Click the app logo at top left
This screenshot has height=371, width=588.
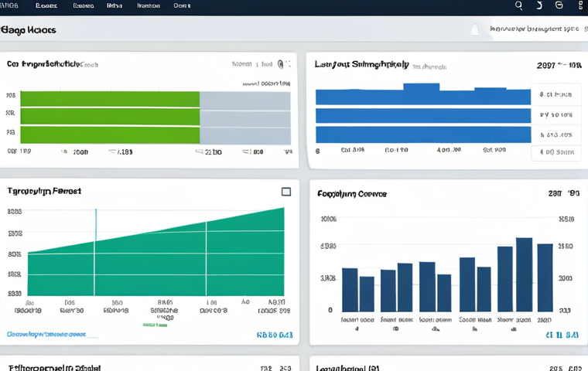point(9,5)
